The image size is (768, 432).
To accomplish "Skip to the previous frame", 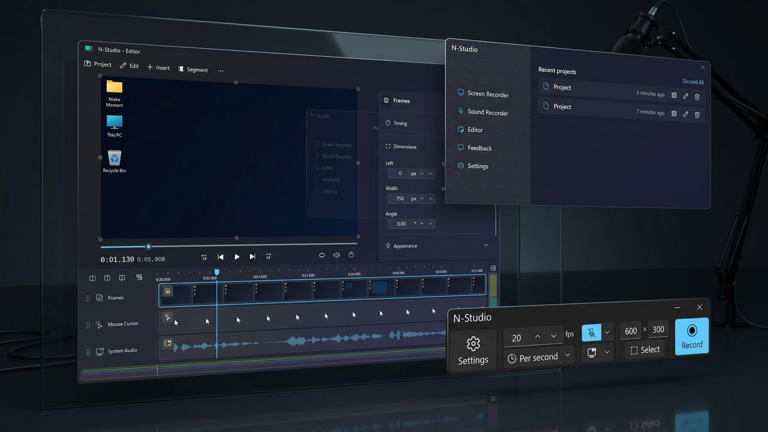I will [220, 257].
